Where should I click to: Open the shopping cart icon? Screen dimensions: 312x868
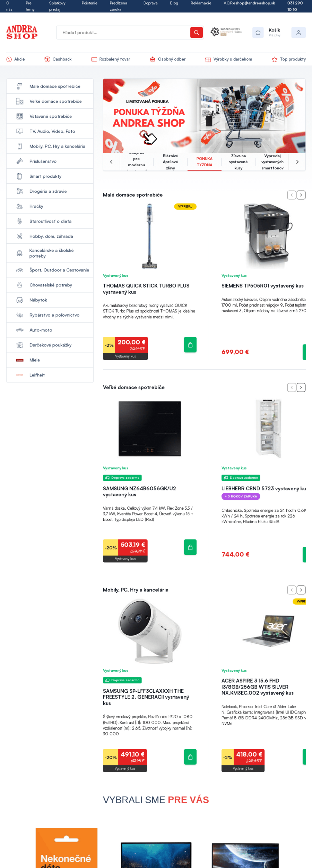(x=258, y=33)
